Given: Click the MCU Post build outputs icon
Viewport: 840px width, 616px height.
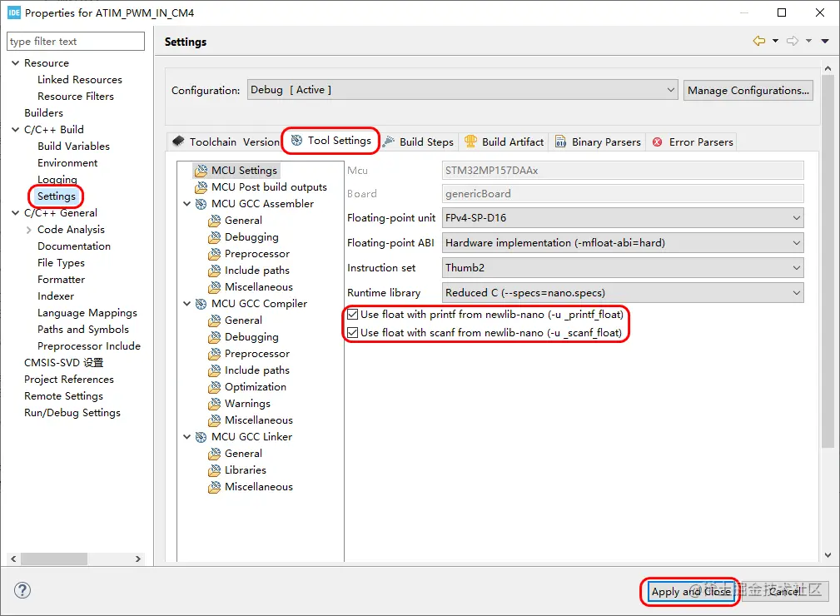Looking at the screenshot, I should pos(201,187).
